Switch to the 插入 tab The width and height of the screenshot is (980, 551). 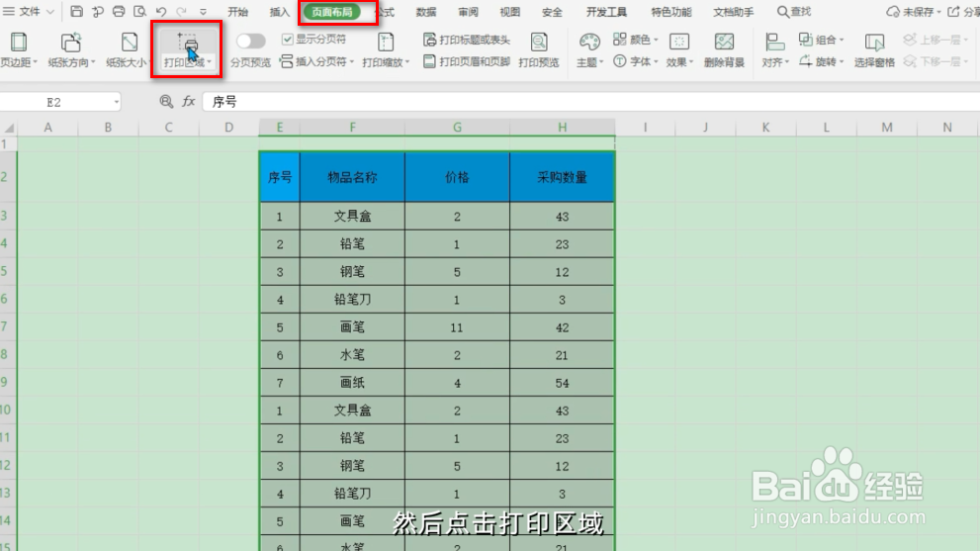[x=280, y=12]
